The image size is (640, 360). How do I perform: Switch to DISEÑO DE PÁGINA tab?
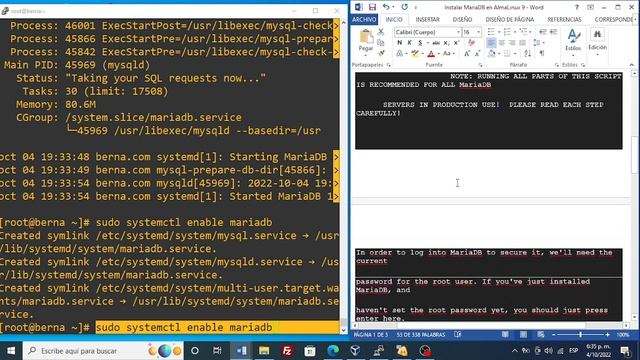coord(509,19)
